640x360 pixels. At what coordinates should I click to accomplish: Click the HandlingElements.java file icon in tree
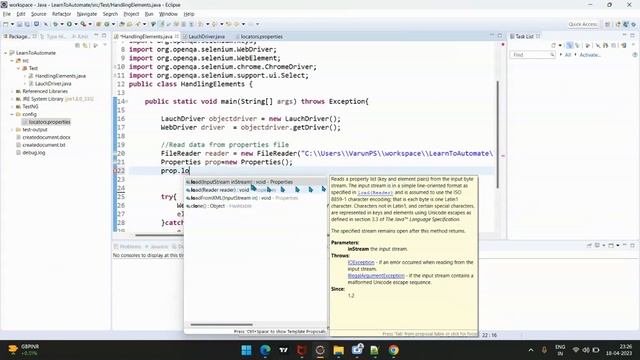tap(31, 76)
